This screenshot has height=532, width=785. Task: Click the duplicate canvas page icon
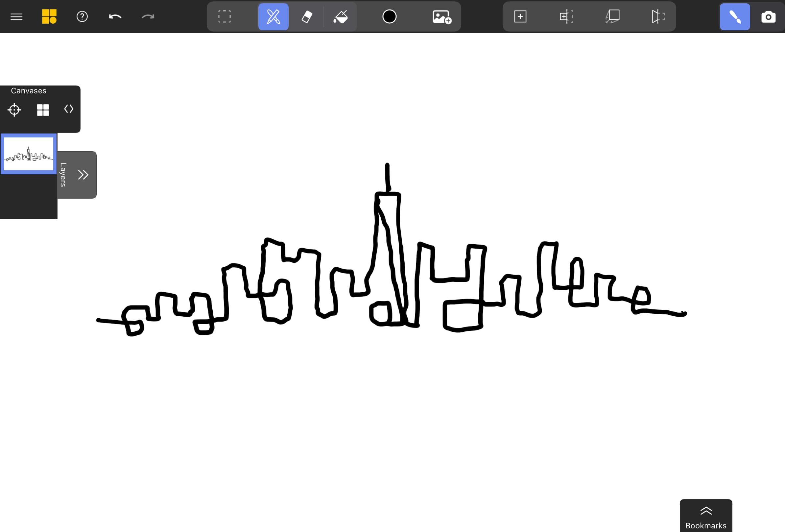[612, 16]
